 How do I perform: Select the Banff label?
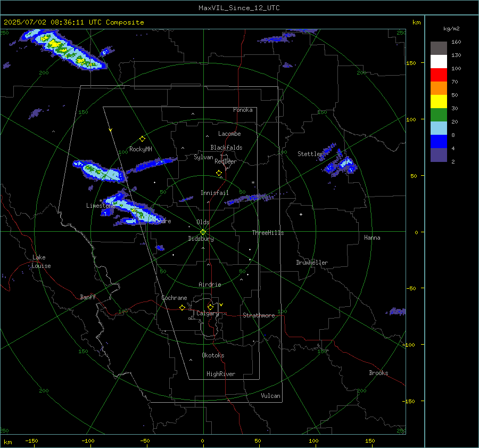click(x=88, y=297)
